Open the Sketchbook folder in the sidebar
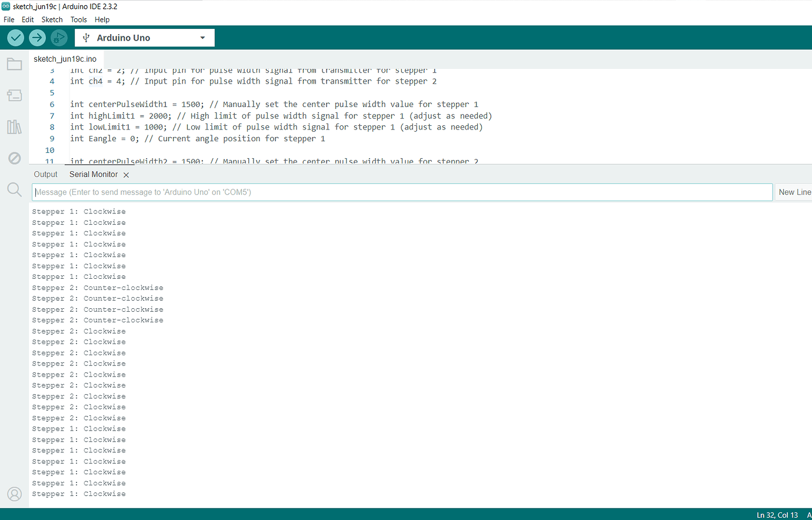Image resolution: width=812 pixels, height=520 pixels. tap(14, 64)
